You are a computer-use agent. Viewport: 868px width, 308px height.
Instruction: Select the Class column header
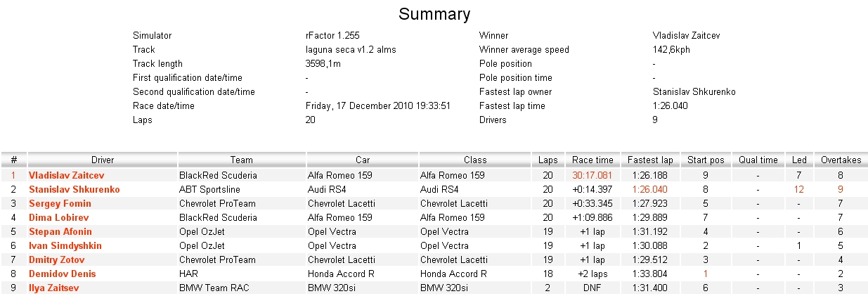coord(475,160)
